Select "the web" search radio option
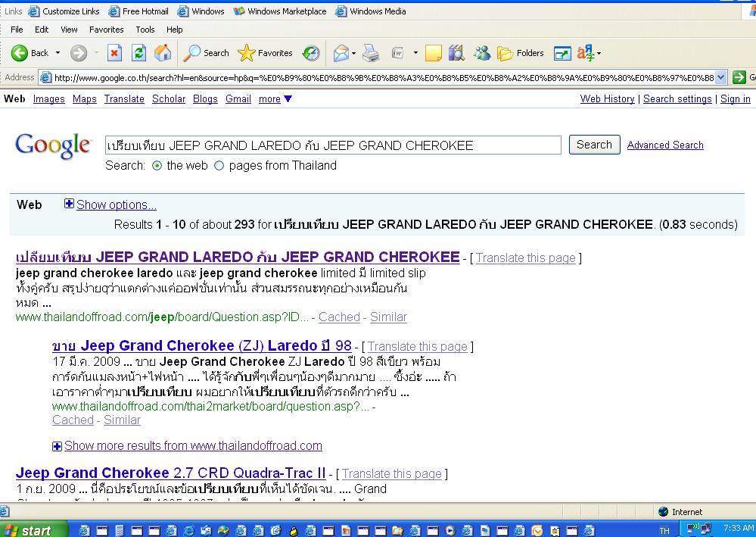 point(157,166)
